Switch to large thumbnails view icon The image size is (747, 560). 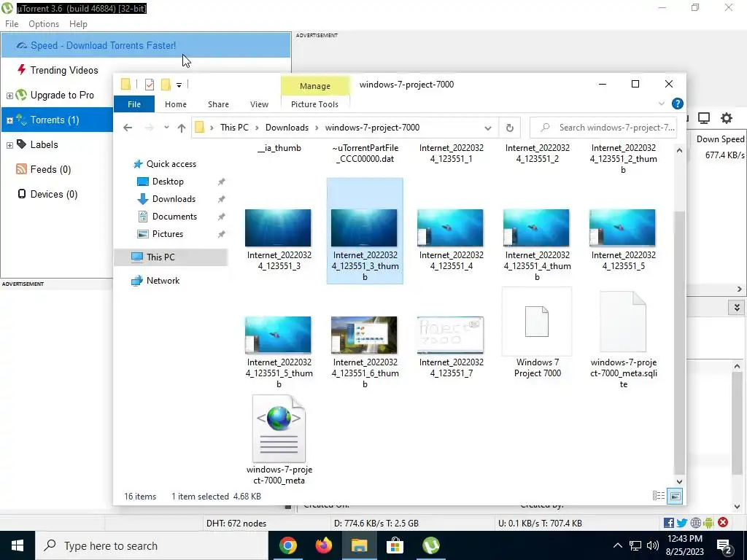(675, 496)
